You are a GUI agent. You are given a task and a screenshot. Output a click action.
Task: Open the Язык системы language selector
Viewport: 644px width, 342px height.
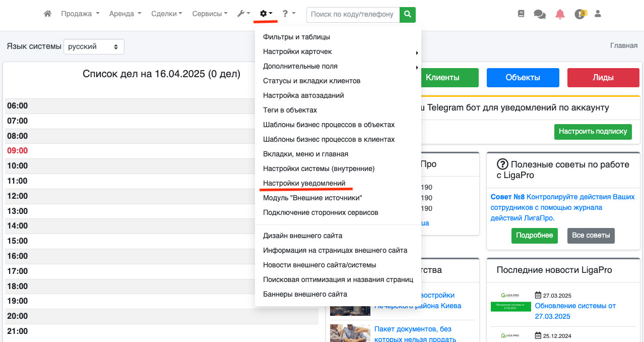click(x=94, y=46)
